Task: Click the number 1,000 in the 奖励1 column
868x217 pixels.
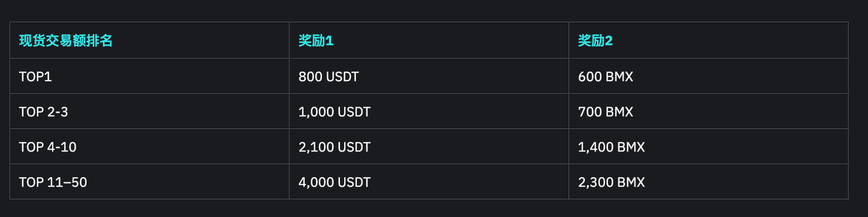Action: click(x=312, y=112)
